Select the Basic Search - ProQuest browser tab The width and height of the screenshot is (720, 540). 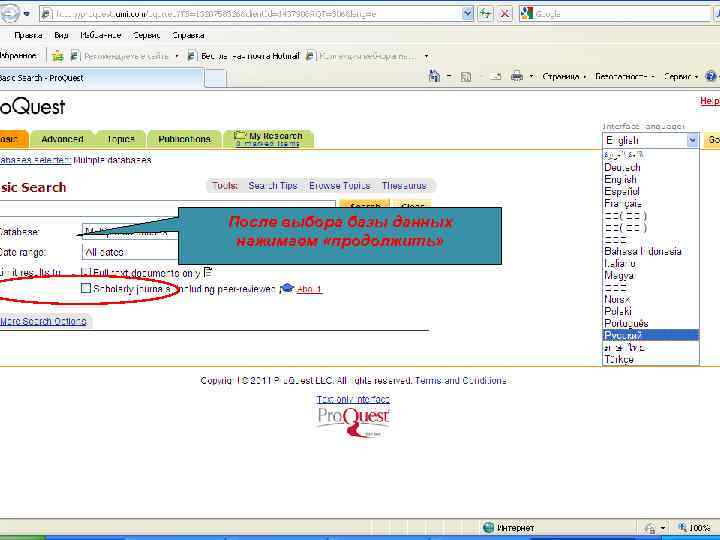tap(100, 78)
